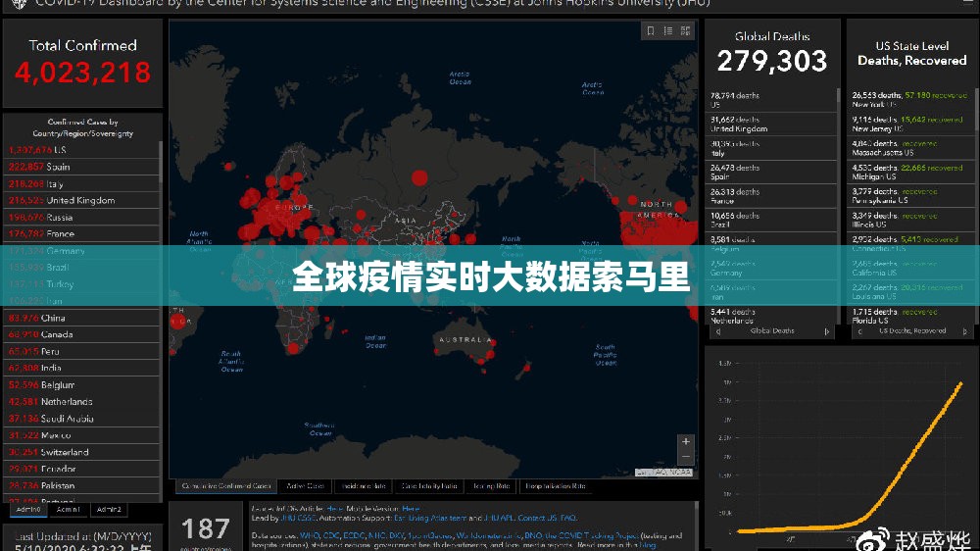Select the Admin2 tab

pos(109,510)
